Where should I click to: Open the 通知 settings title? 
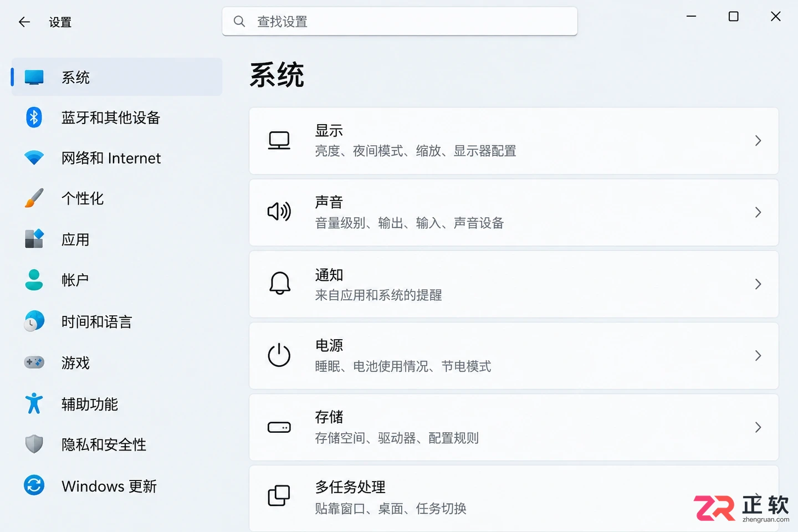tap(329, 274)
